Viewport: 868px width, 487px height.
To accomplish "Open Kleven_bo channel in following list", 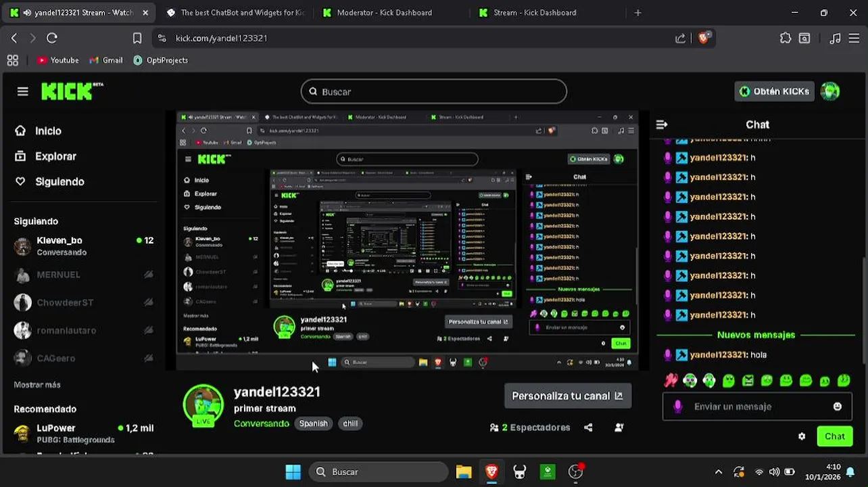I will click(83, 246).
